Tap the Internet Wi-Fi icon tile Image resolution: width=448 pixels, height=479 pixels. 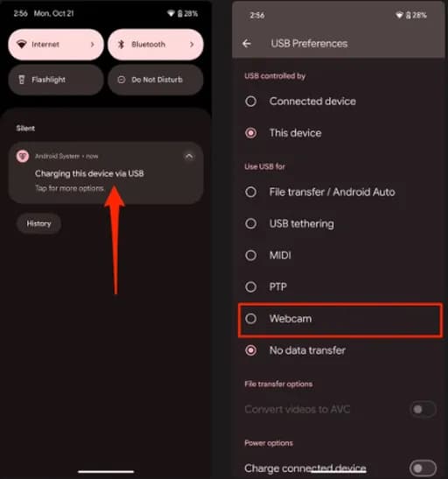(22, 45)
